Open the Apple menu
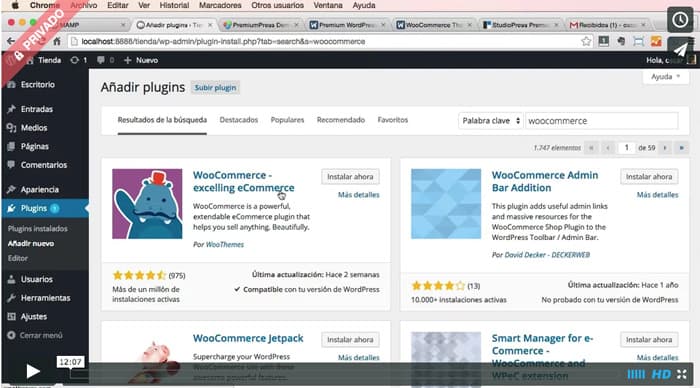The height and width of the screenshot is (388, 700). point(15,5)
